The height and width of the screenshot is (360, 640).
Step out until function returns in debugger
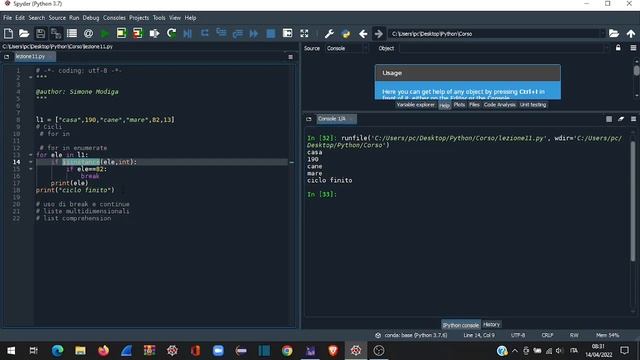[x=238, y=33]
